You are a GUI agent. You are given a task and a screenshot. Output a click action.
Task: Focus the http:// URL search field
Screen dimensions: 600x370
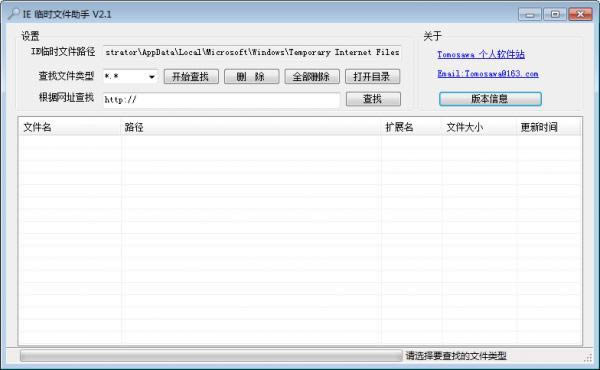(x=221, y=100)
